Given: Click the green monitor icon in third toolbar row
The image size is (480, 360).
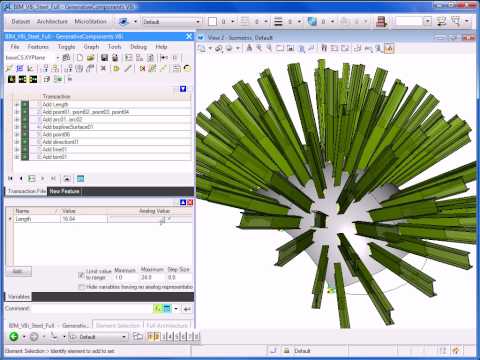Looking at the screenshot, I should pos(58,79).
